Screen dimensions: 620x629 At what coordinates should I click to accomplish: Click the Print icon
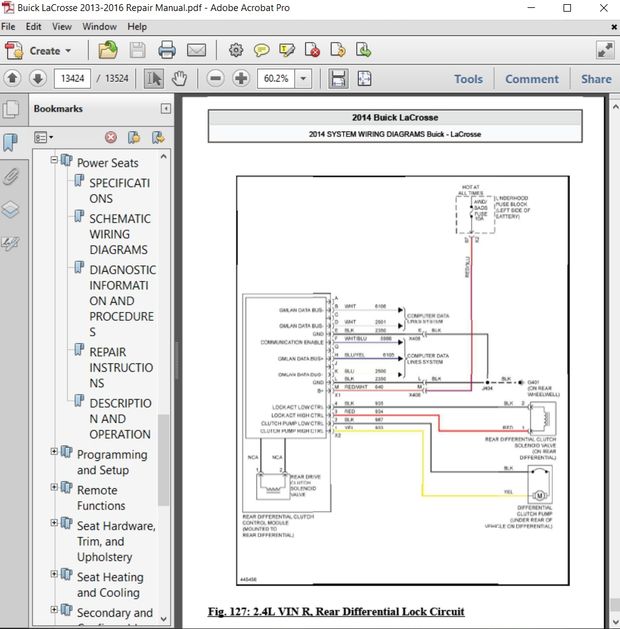[x=167, y=51]
